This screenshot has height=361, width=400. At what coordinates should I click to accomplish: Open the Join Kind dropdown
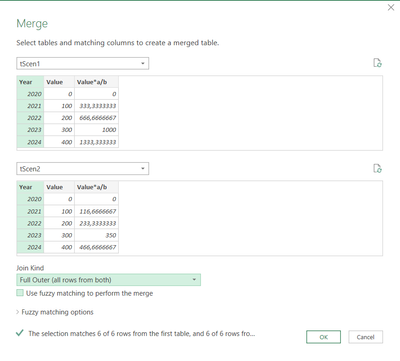(108, 280)
